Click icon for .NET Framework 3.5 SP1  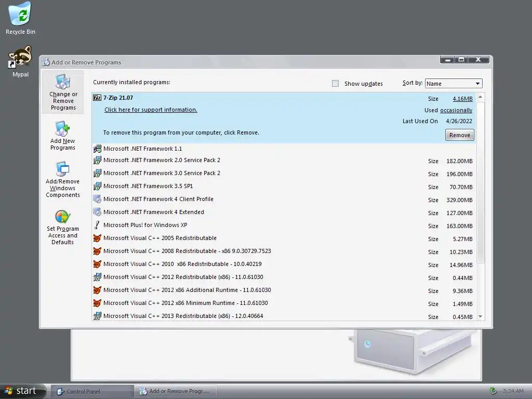point(97,186)
